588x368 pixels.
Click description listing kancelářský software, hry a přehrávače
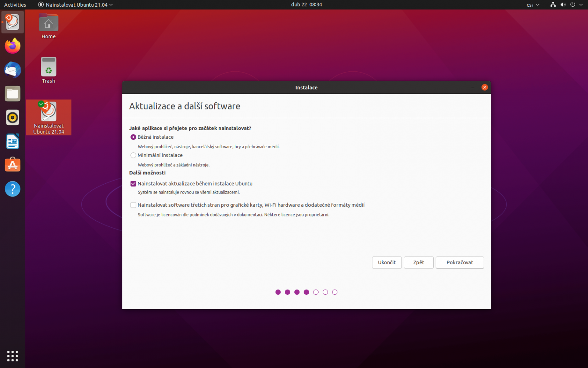click(x=209, y=146)
